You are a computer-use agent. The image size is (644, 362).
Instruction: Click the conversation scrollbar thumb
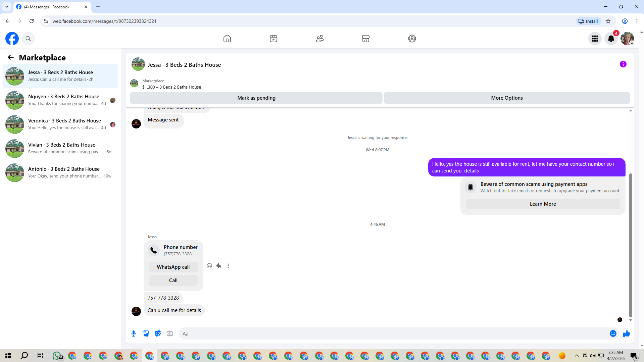[x=631, y=245]
